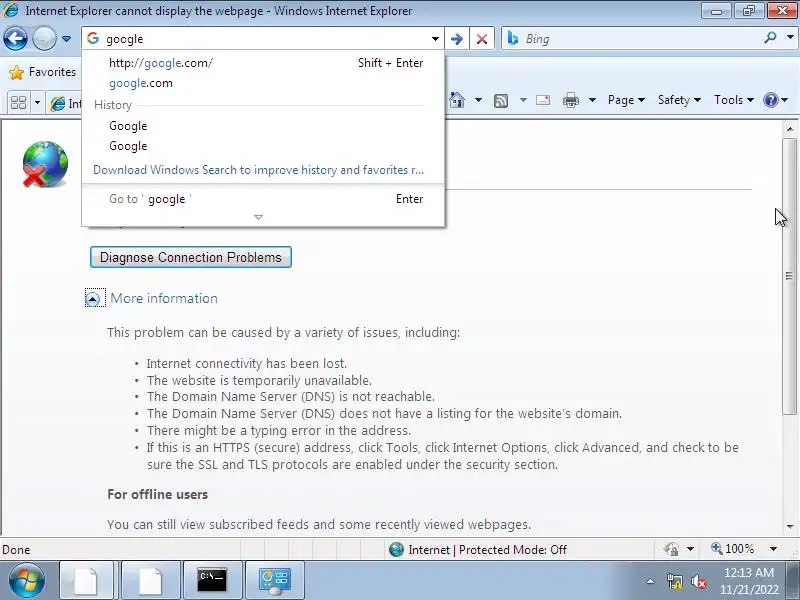Open the second blank document taskbar icon
Viewport: 800px width, 600px height.
(x=149, y=580)
